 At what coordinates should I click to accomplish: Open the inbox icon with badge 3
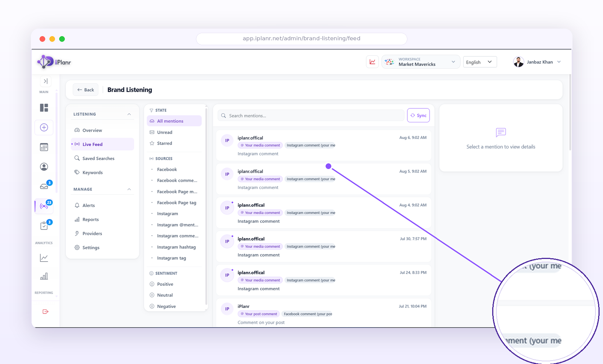click(44, 186)
